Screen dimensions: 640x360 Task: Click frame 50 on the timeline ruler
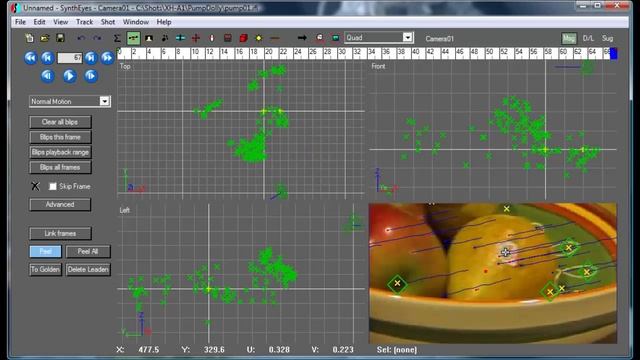coord(489,53)
